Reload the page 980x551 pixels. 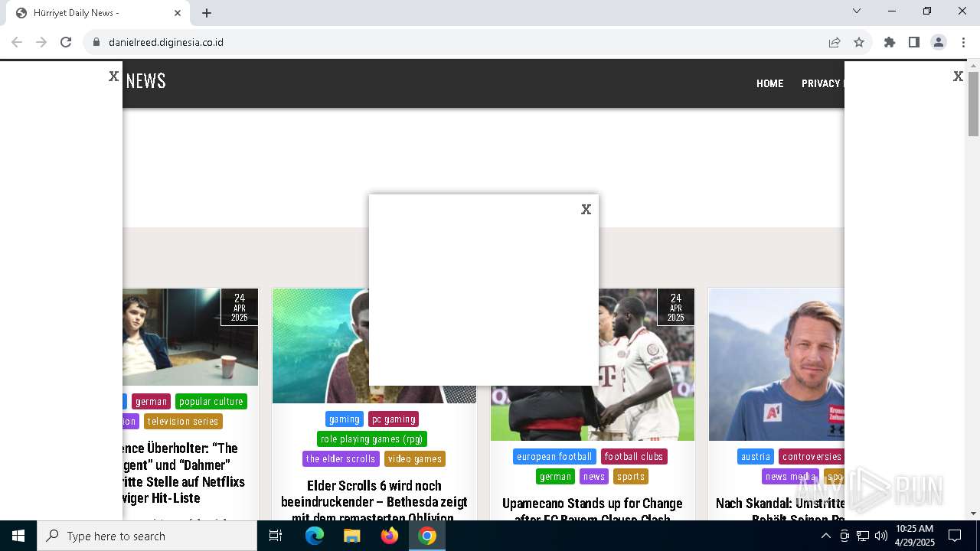point(66,42)
